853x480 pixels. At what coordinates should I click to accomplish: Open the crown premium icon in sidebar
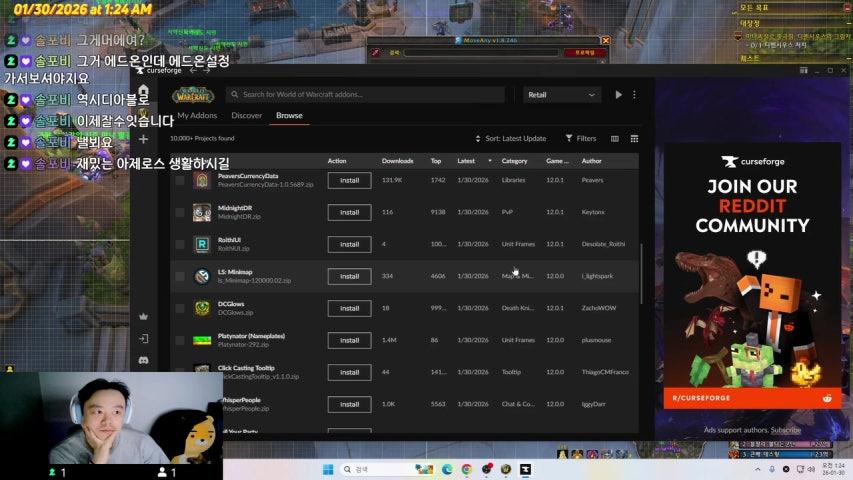click(144, 316)
